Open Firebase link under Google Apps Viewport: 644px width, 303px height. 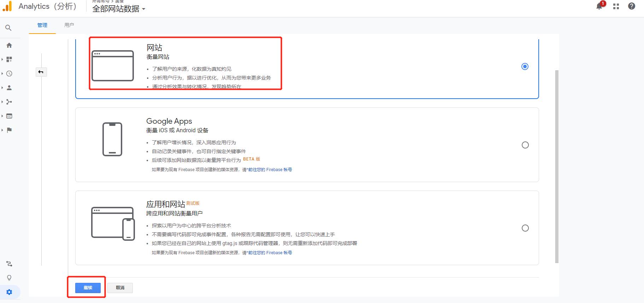[270, 170]
